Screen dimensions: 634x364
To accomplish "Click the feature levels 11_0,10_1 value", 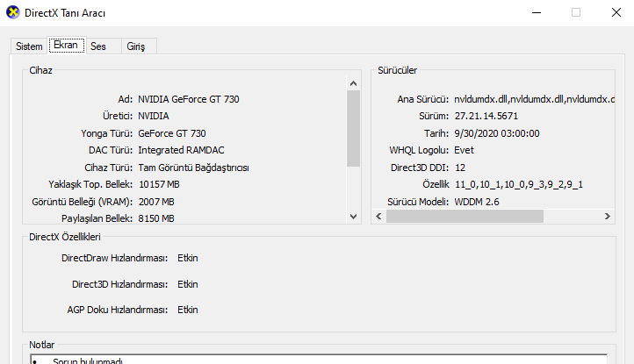I will [519, 185].
